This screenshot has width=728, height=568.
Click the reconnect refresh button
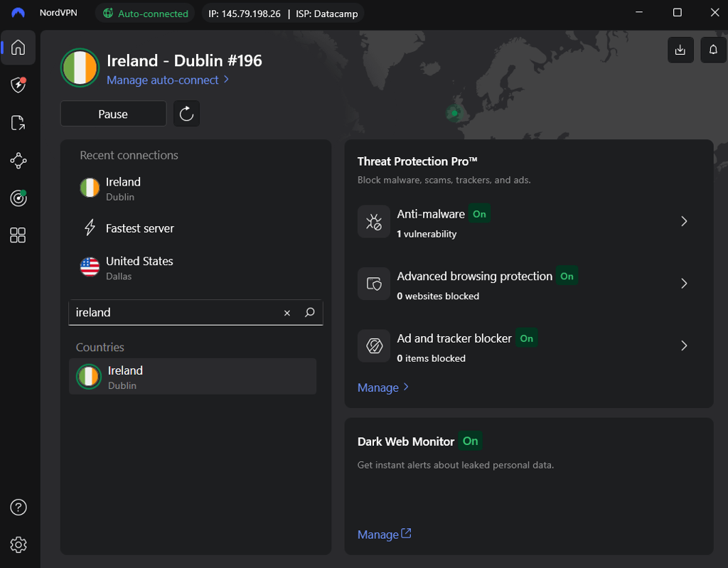(187, 114)
